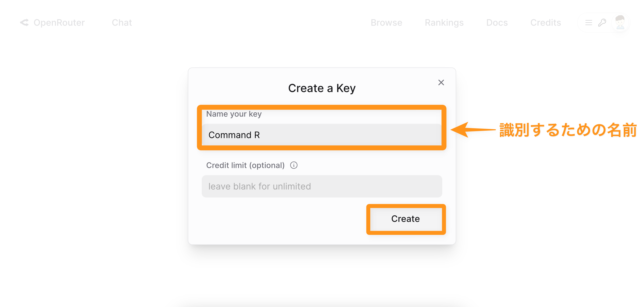
Task: Focus the key name field containing Command R
Action: (x=322, y=135)
